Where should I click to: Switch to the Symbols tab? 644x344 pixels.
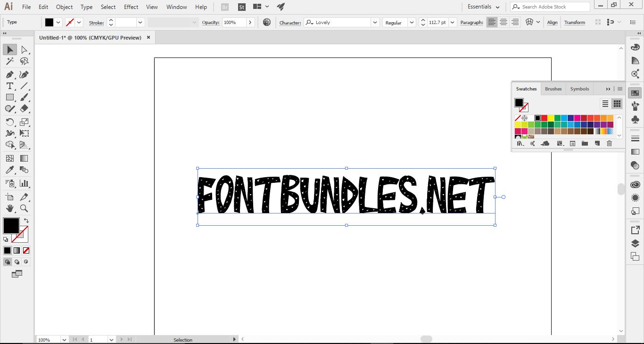tap(579, 89)
